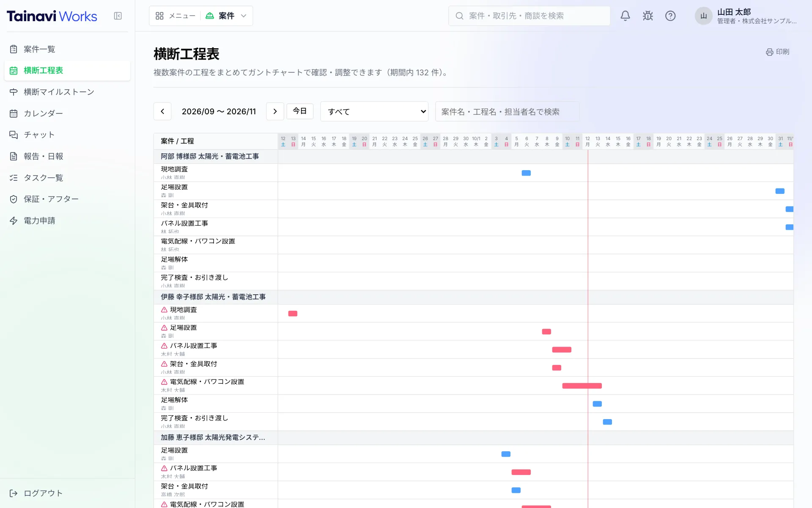Viewport: 812px width, 508px height.
Task: Open チャット in sidebar
Action: pyautogui.click(x=67, y=135)
